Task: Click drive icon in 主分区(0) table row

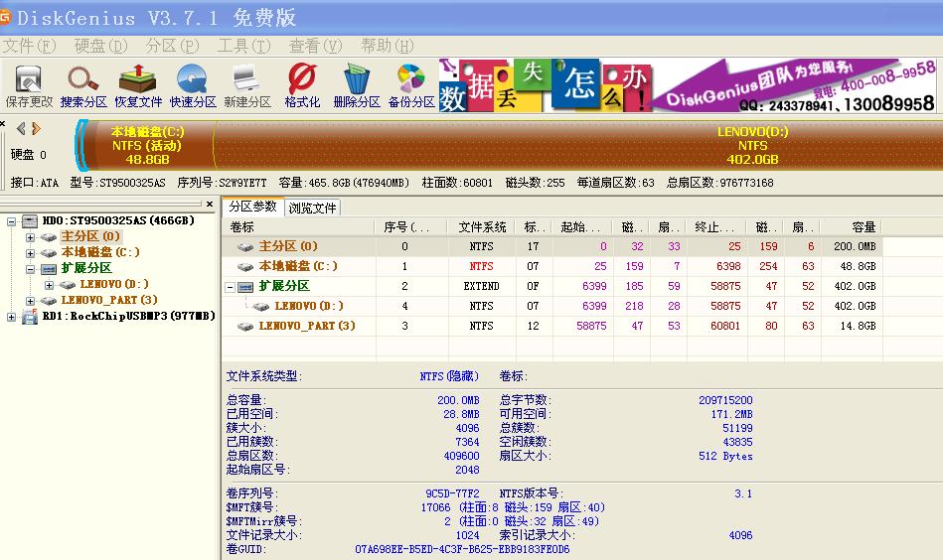Action: click(x=245, y=246)
